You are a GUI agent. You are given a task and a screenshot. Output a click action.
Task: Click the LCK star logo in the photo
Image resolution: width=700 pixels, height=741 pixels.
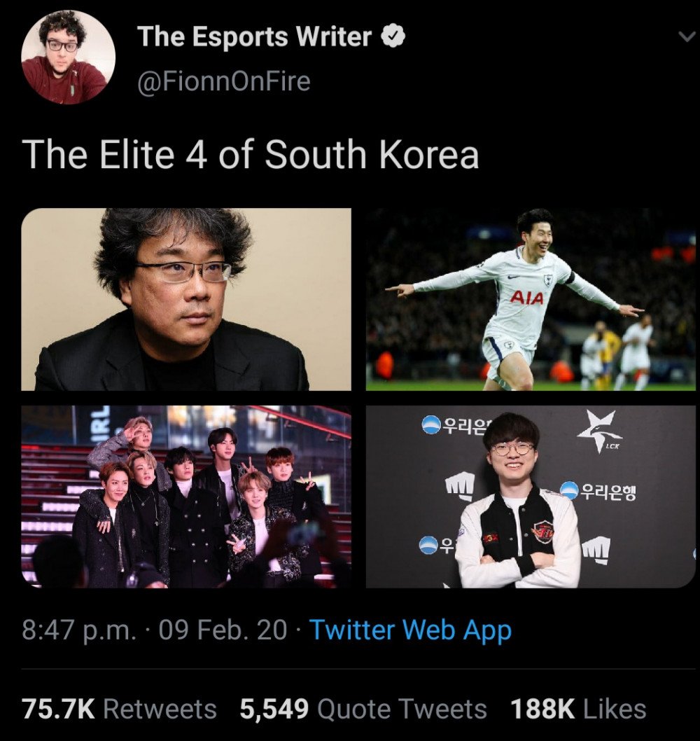(599, 430)
